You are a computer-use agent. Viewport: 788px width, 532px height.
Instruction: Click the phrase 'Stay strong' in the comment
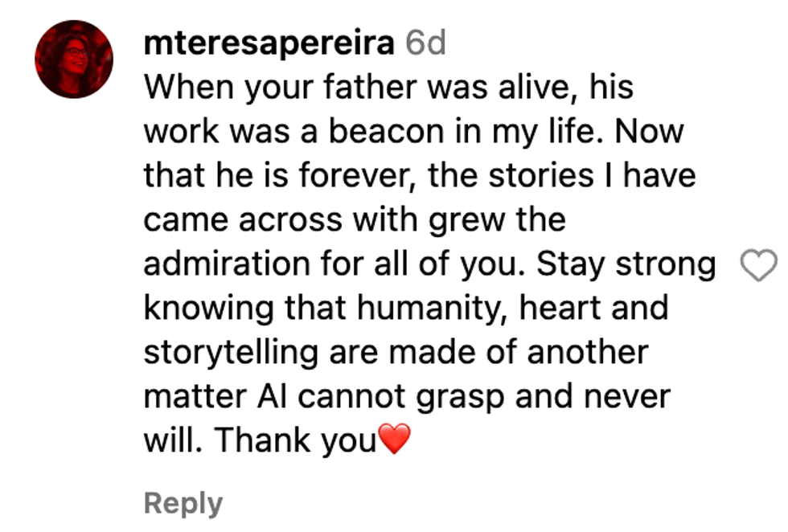click(x=626, y=264)
